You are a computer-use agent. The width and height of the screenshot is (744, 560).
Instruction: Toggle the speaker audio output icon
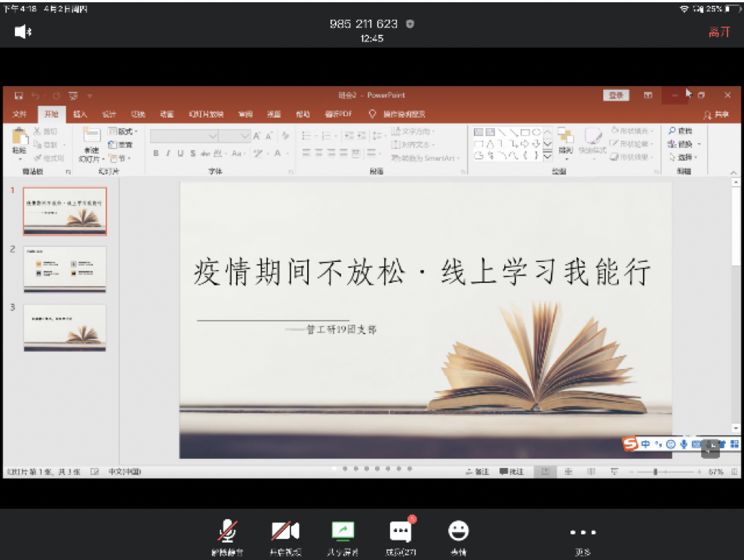point(23,32)
